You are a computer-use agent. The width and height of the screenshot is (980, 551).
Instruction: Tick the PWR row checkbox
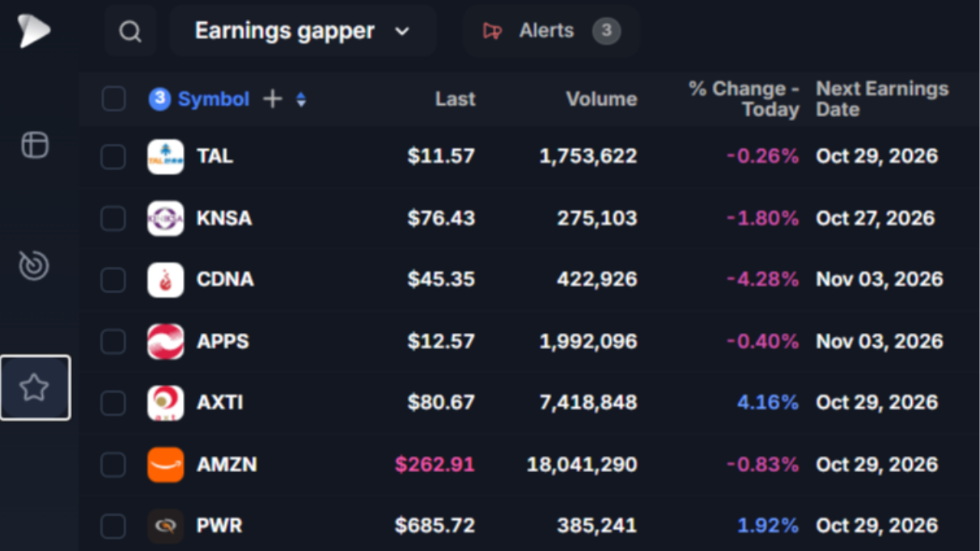[113, 526]
